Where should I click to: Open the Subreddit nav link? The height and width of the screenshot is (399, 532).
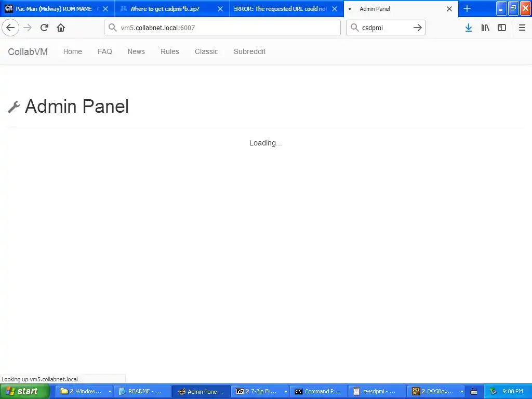tap(250, 51)
